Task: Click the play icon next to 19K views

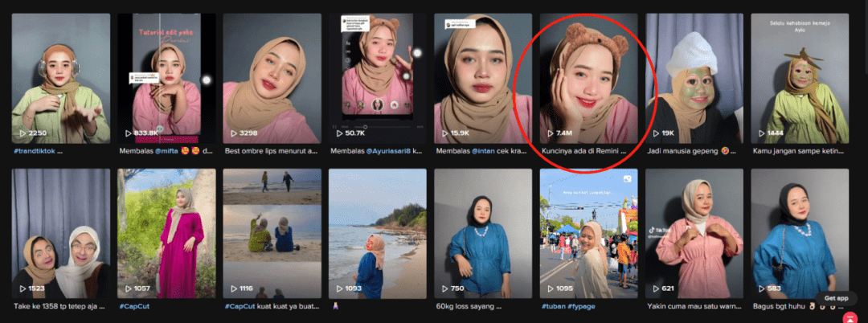Action: coord(657,133)
